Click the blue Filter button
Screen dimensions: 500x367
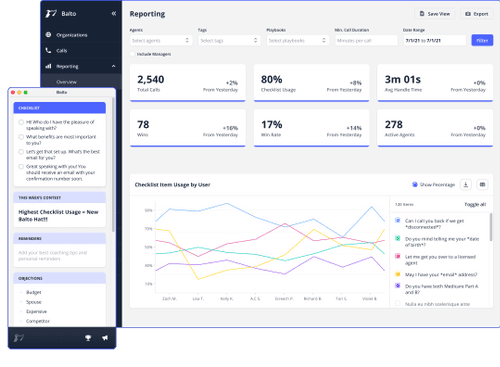[482, 40]
